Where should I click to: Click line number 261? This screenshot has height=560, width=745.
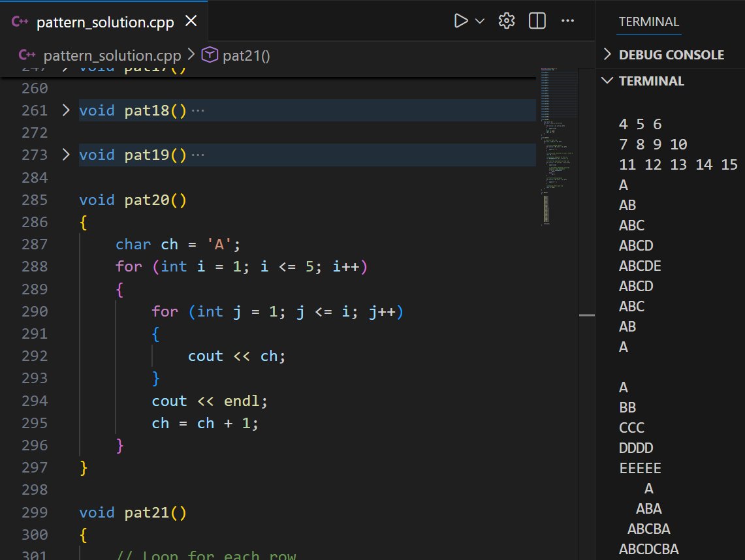(35, 110)
